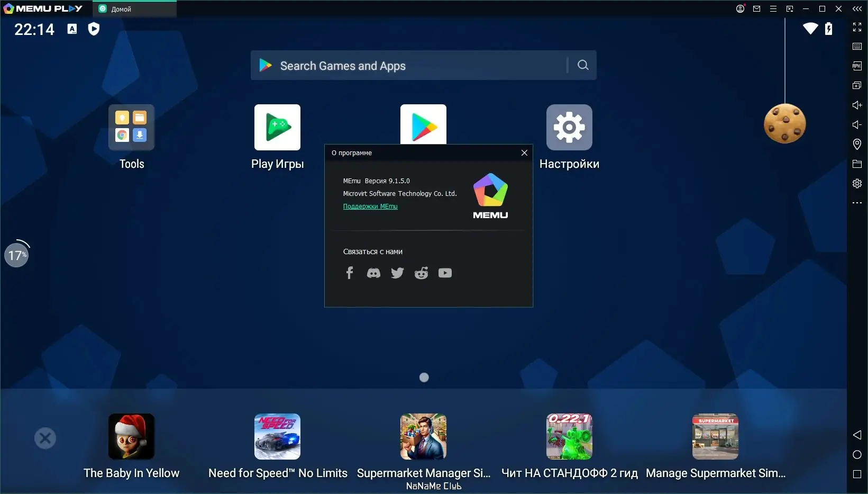Click the home screen page indicator dot
The height and width of the screenshot is (494, 868).
coord(424,378)
